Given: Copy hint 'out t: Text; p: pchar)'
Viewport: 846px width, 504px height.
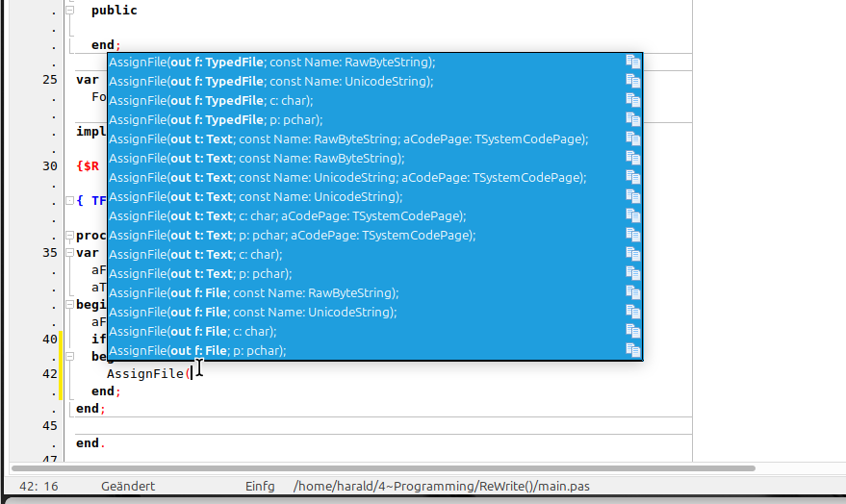Looking at the screenshot, I should [x=633, y=274].
